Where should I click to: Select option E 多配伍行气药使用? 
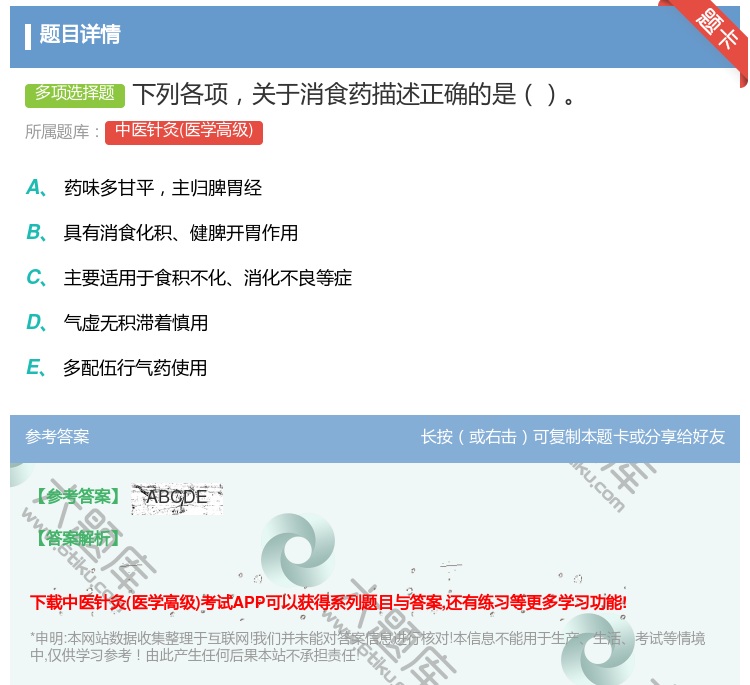135,368
